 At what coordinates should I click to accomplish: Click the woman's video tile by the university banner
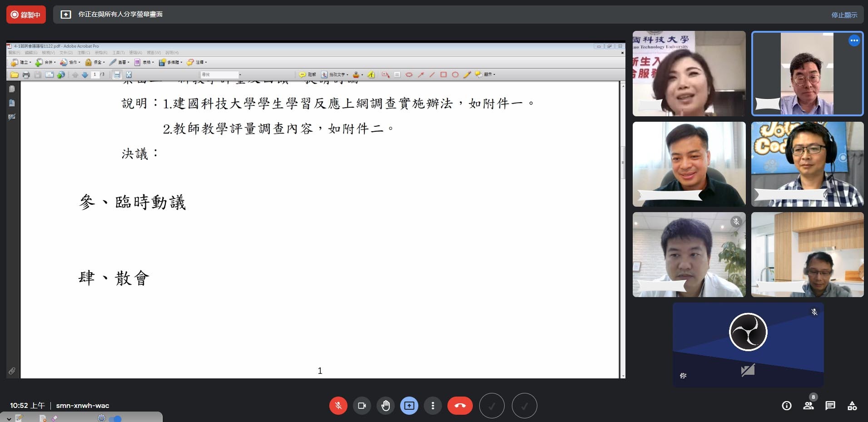click(x=689, y=74)
